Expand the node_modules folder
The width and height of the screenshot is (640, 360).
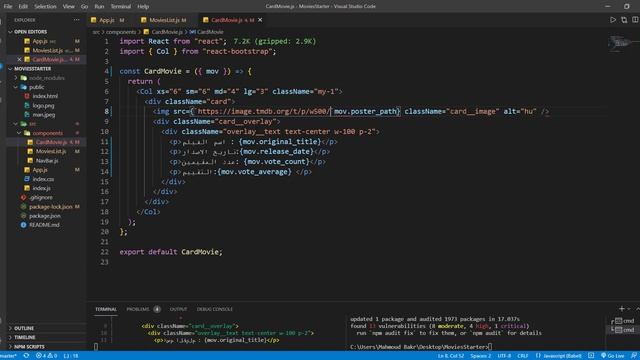pyautogui.click(x=46, y=78)
